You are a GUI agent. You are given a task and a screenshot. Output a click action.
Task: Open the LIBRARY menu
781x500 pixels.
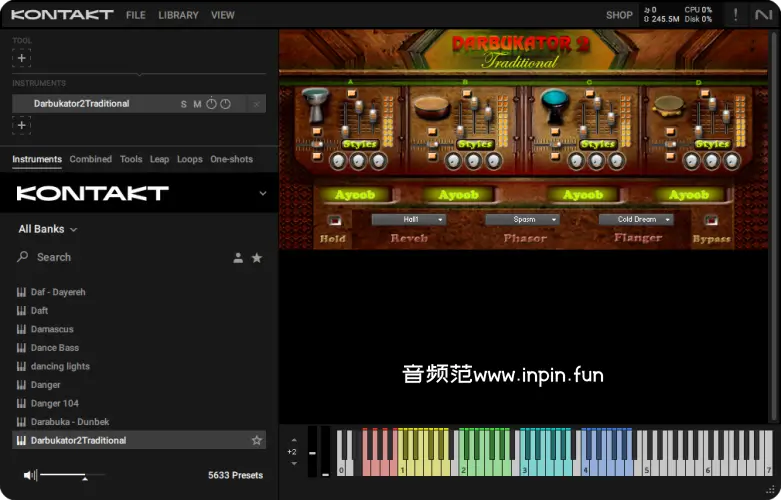(x=178, y=15)
